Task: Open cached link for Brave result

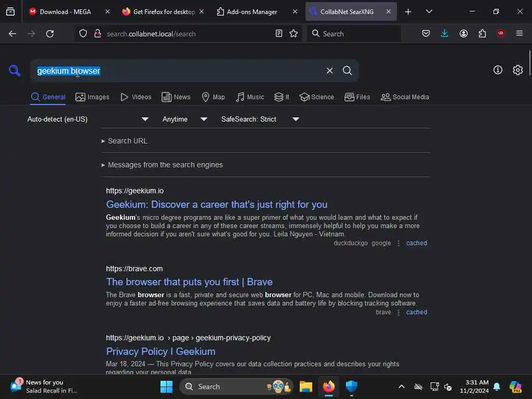Action: 417,312
